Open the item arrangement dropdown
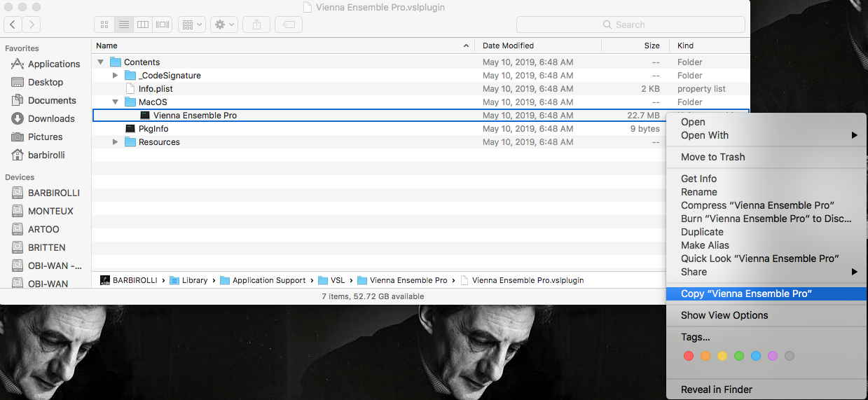Viewport: 868px width, 400px height. tap(191, 25)
